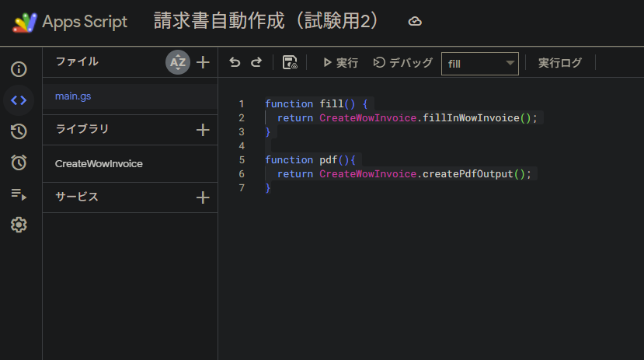Click closing brace on line 3
Viewport: 644px width, 360px height.
[x=268, y=132]
